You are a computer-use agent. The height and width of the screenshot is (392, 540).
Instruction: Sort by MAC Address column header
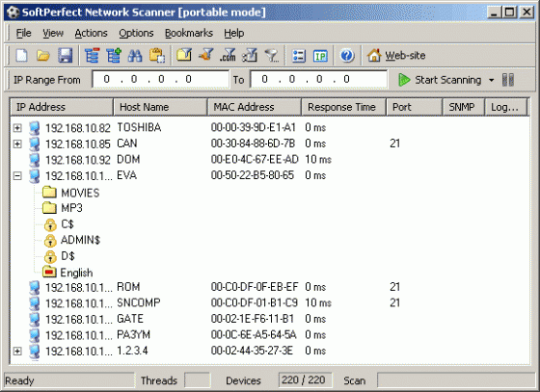point(255,107)
